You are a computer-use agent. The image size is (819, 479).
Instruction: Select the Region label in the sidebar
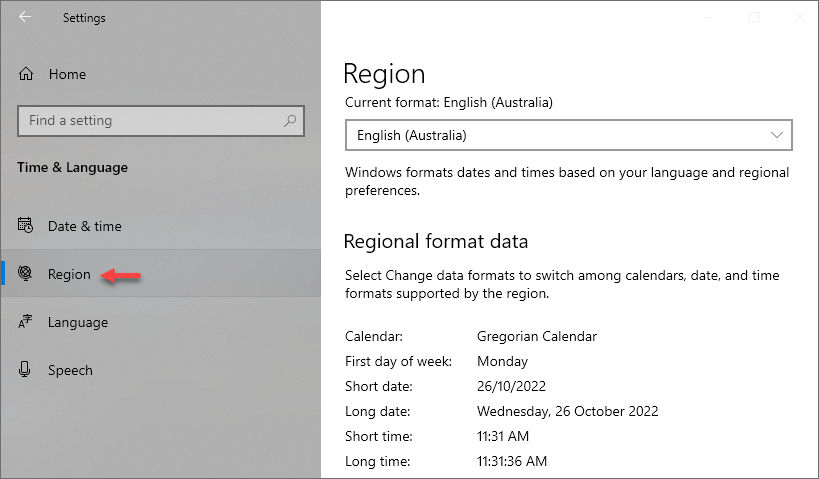pos(69,274)
